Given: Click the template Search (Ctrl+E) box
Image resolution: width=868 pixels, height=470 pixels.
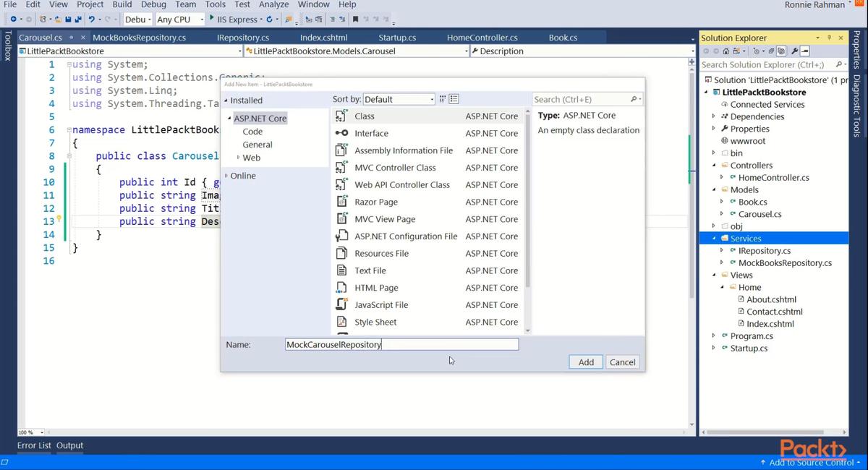Looking at the screenshot, I should (587, 99).
